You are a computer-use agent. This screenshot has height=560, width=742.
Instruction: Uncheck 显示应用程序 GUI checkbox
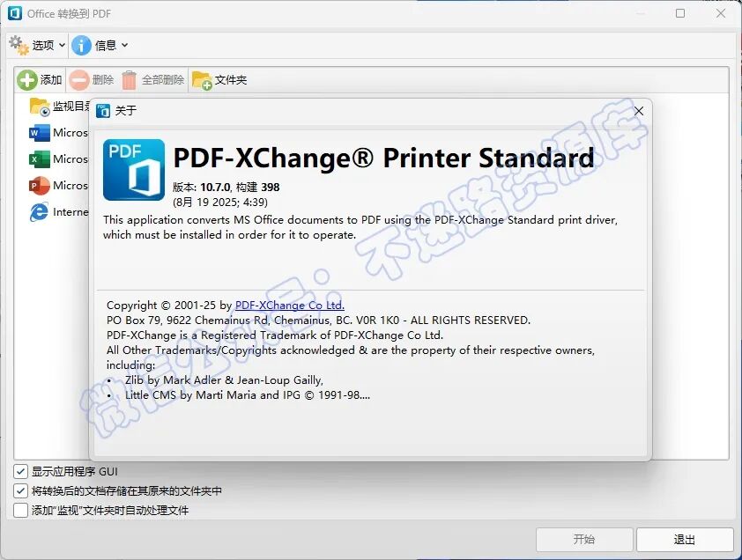point(20,471)
